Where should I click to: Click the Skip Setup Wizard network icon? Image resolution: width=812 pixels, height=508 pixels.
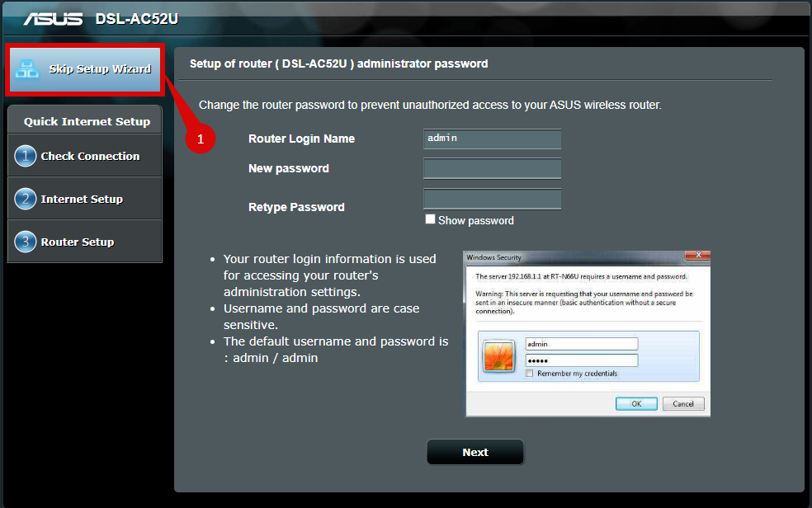coord(28,69)
